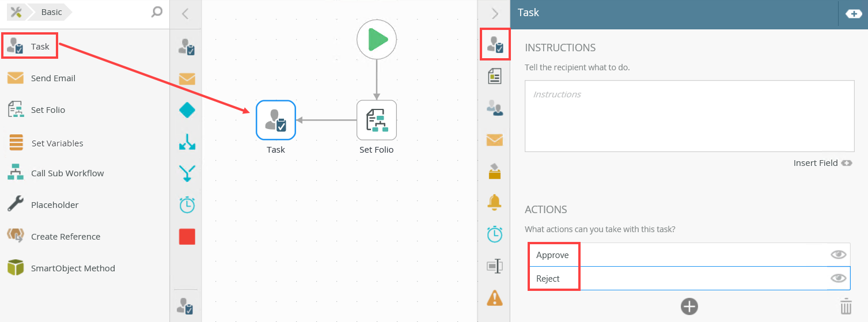868x322 pixels.
Task: Select the Task step on canvas
Action: tap(276, 120)
